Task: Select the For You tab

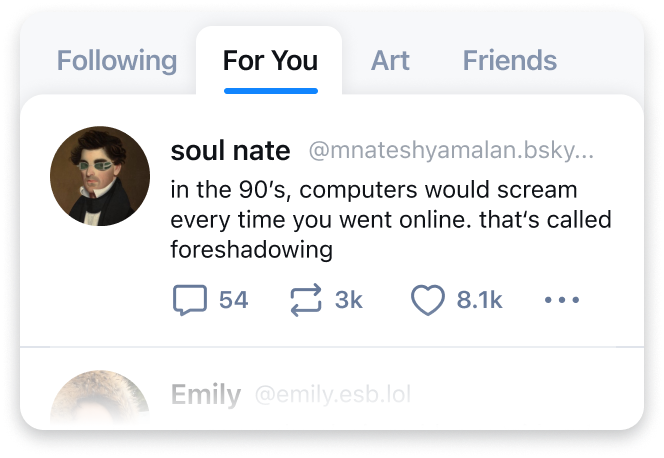Action: click(x=270, y=61)
